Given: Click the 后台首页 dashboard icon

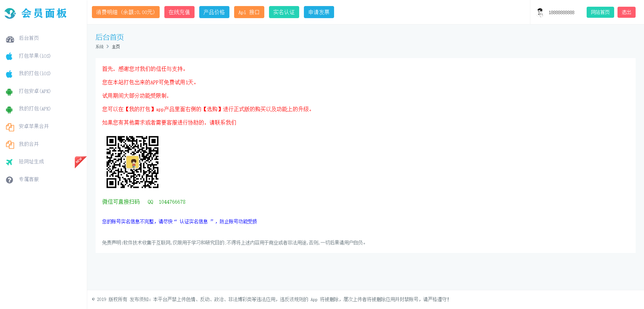Looking at the screenshot, I should coord(9,39).
